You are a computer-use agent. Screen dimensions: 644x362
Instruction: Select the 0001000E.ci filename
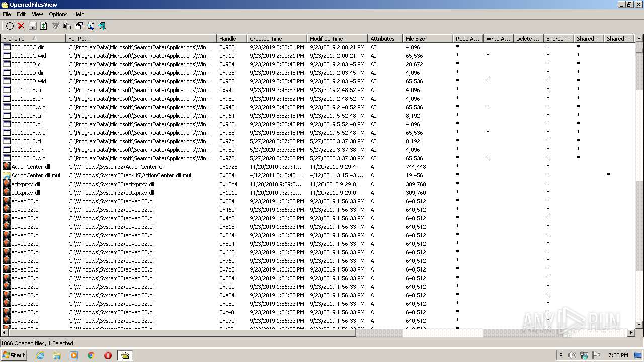tap(26, 90)
